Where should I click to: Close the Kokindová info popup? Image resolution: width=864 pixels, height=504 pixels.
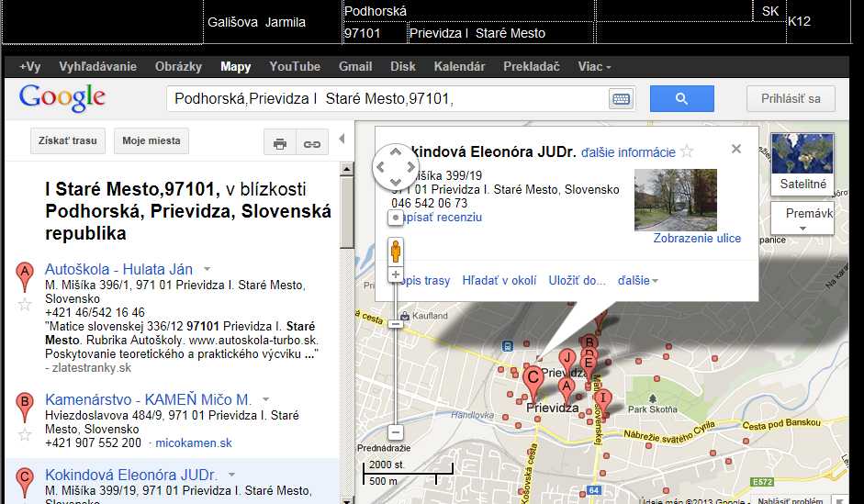coord(736,149)
